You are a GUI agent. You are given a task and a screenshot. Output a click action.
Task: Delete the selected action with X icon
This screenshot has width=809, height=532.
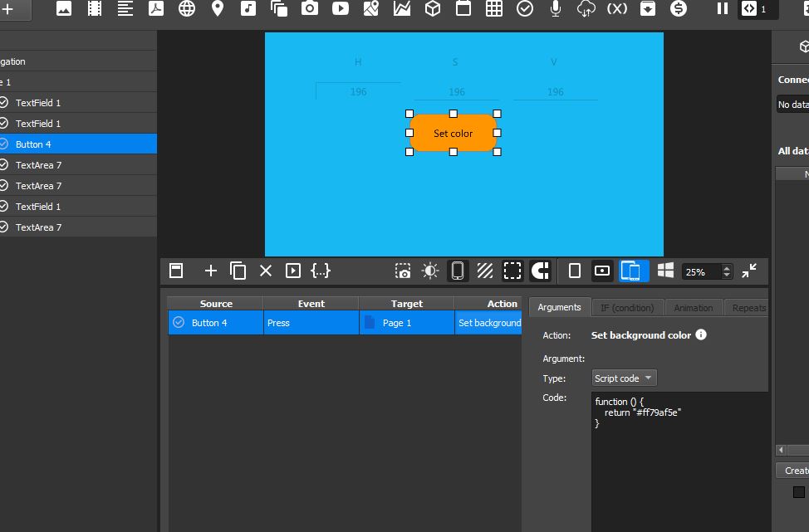[266, 271]
